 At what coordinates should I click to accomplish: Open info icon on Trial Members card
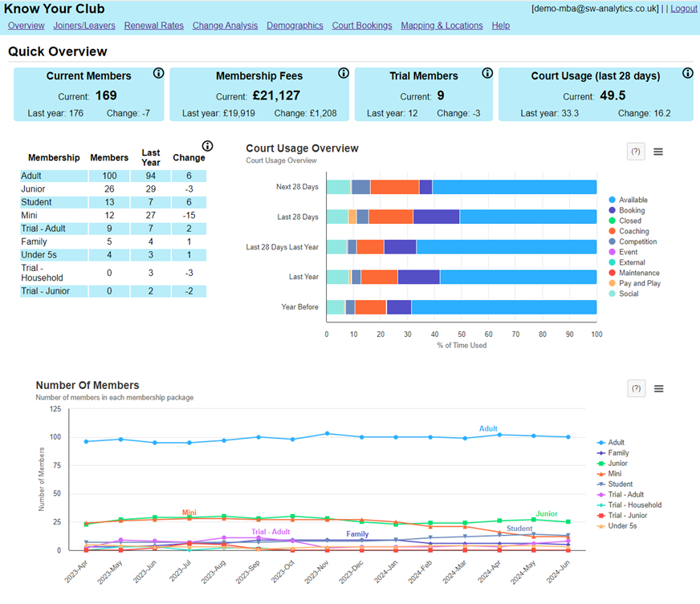[487, 73]
